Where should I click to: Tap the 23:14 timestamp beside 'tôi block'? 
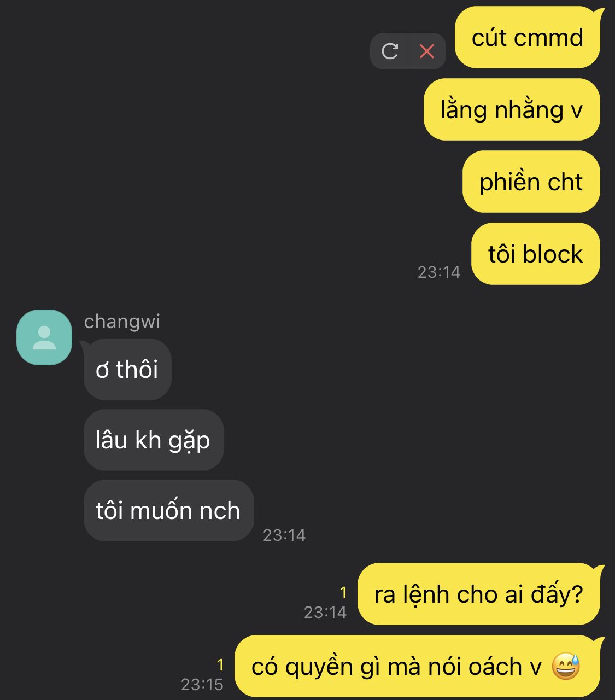click(439, 272)
